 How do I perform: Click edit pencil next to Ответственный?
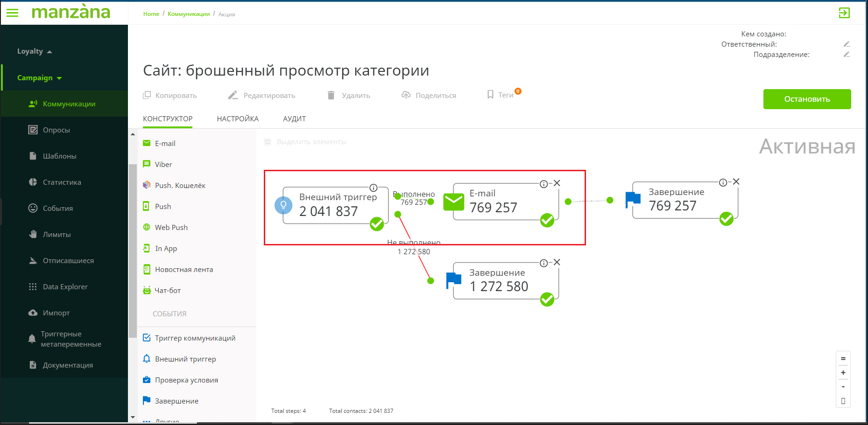(847, 44)
